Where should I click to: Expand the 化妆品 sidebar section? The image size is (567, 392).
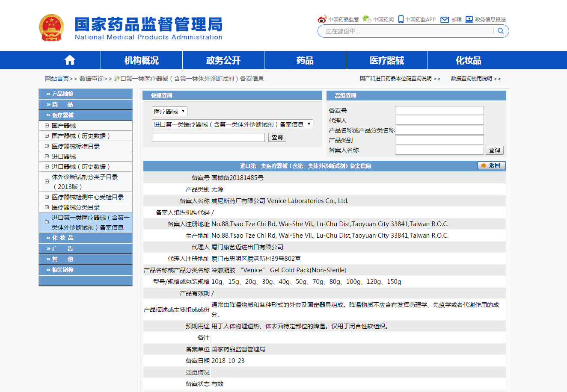(86, 238)
